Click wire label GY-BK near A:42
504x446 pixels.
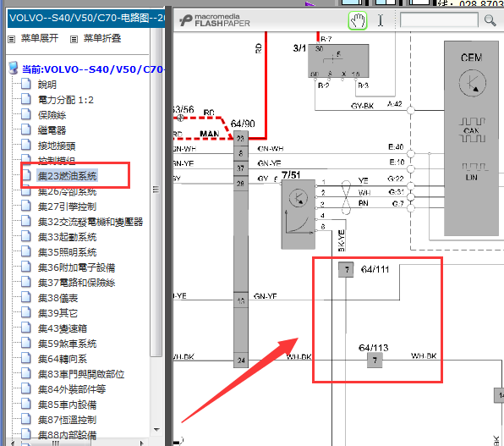tap(362, 106)
